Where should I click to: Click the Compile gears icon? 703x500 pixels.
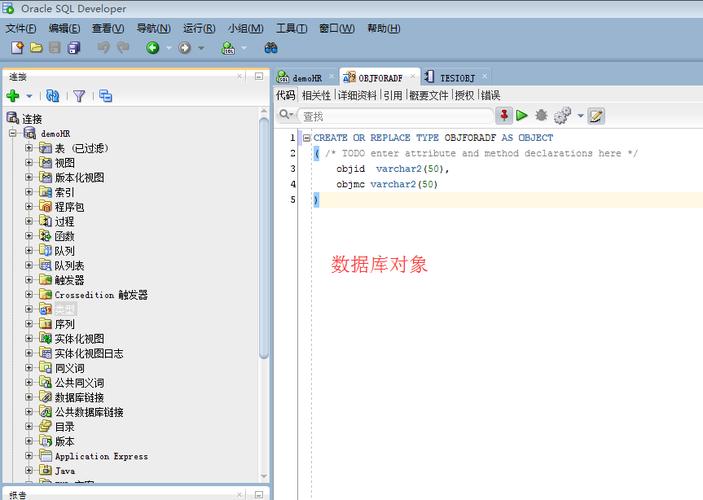coord(562,116)
